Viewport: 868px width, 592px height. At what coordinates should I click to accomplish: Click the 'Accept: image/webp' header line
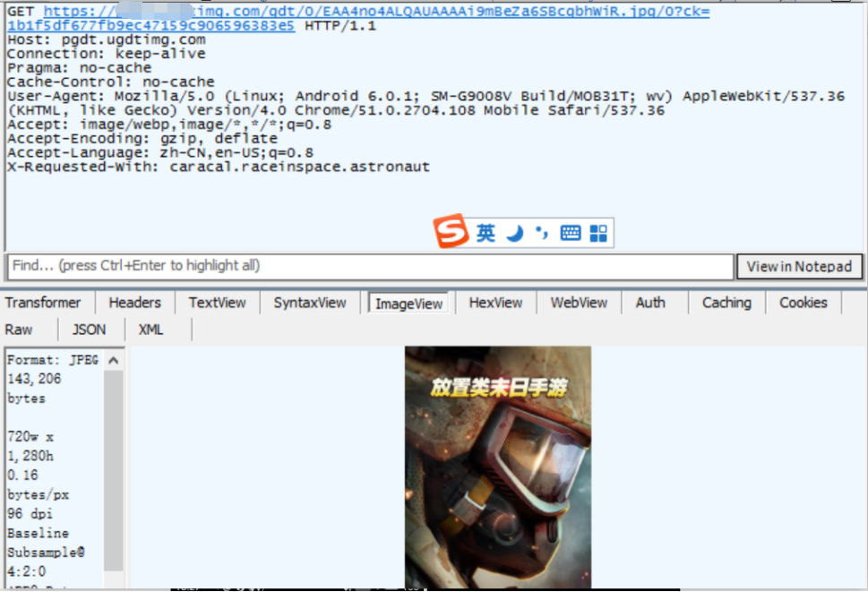tap(169, 124)
